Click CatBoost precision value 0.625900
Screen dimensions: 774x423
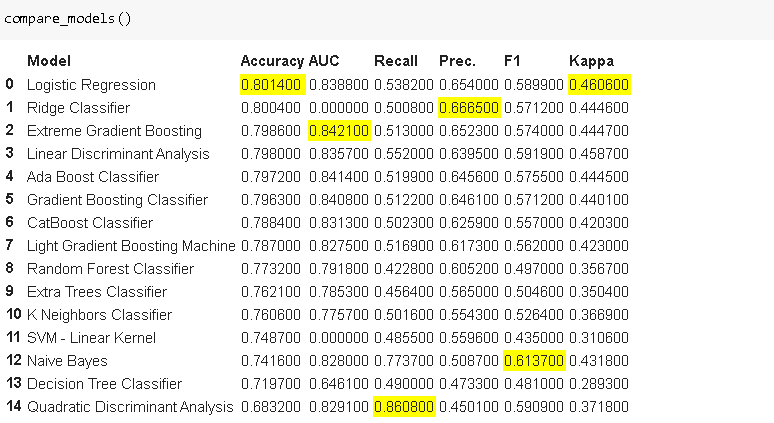(469, 223)
